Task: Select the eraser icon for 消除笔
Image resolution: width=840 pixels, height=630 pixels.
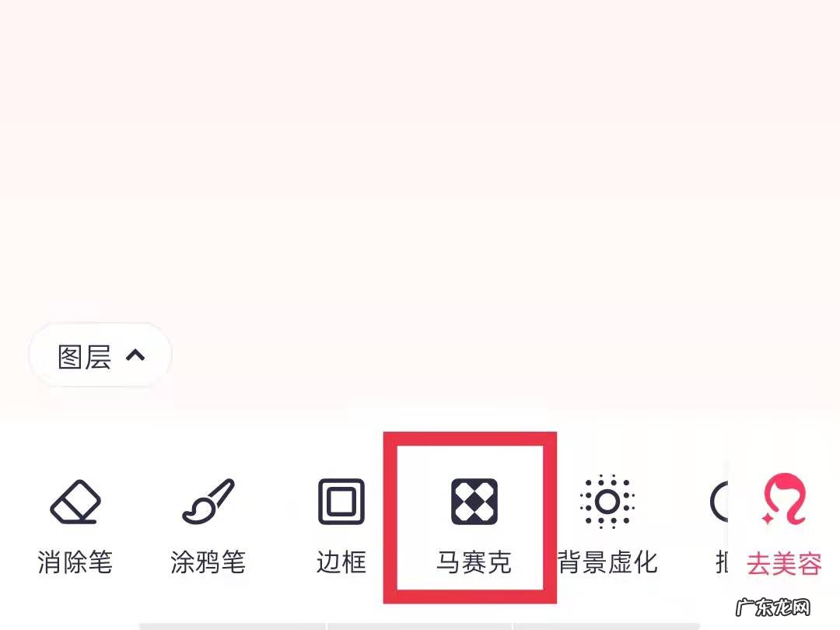Action: 75,502
